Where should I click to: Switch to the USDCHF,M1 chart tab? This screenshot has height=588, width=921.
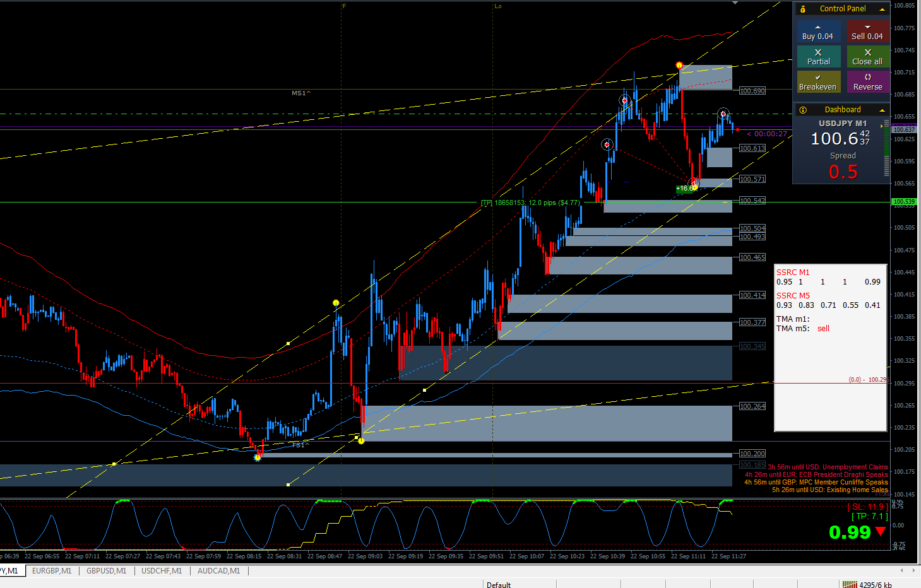[162, 570]
